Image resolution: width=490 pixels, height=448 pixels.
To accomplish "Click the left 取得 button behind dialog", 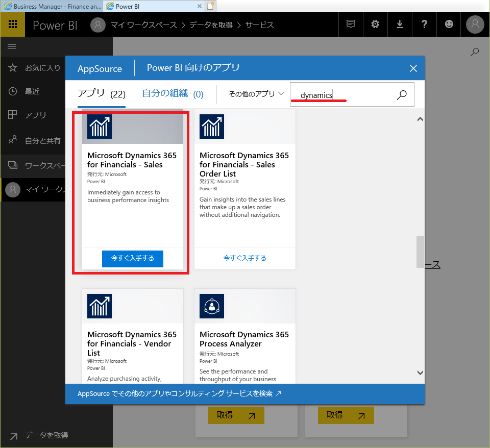I will (236, 415).
